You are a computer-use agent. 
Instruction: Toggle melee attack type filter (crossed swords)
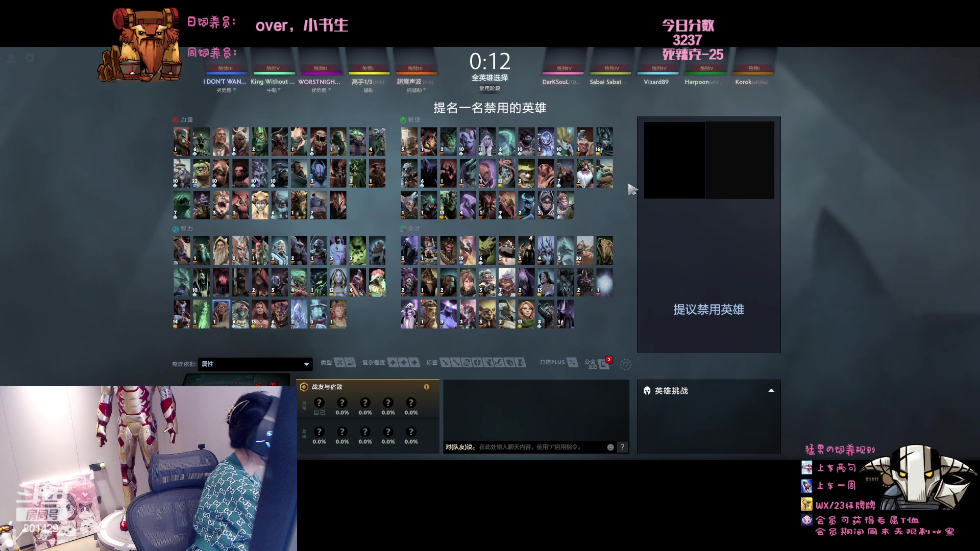point(339,363)
